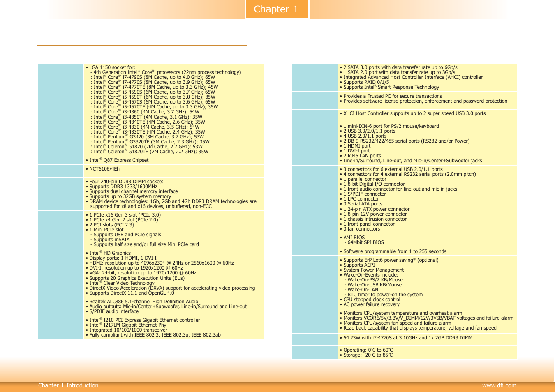This screenshot has width=555, height=392.
Task: Select 'Operating: 0°C to 60°C' line
Action: (366, 350)
